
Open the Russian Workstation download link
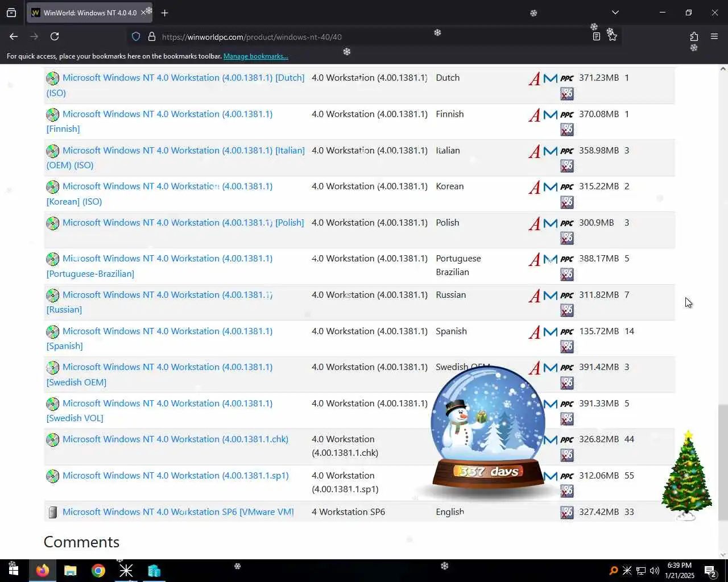pos(159,302)
